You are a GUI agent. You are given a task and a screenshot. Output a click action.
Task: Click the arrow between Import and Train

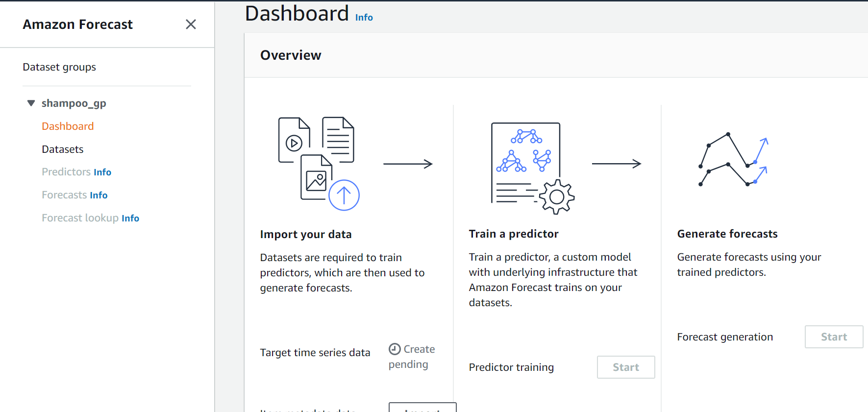(408, 164)
